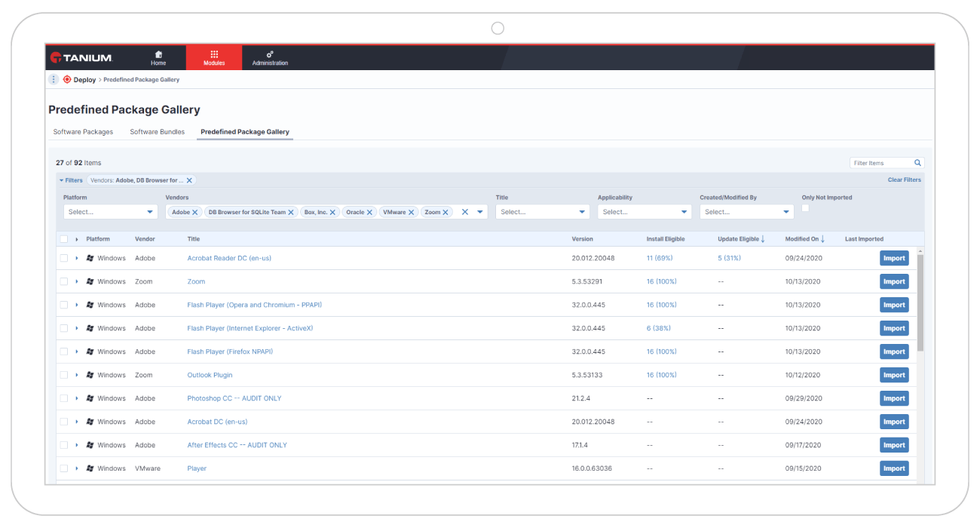Open the Zoom package title link
Image resolution: width=980 pixels, height=528 pixels.
click(196, 281)
